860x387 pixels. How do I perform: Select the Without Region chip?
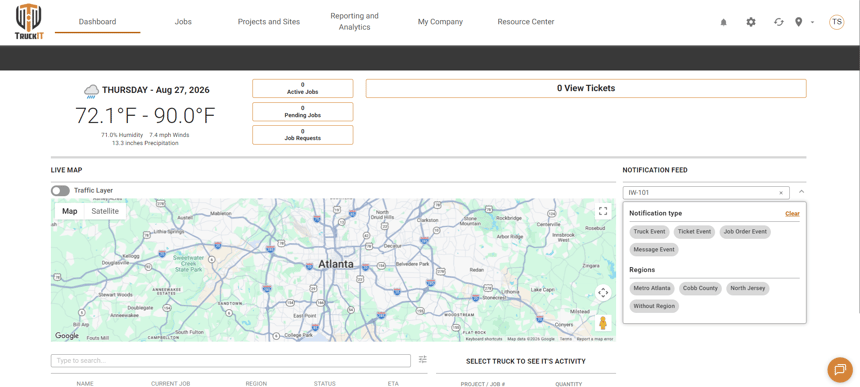(654, 306)
